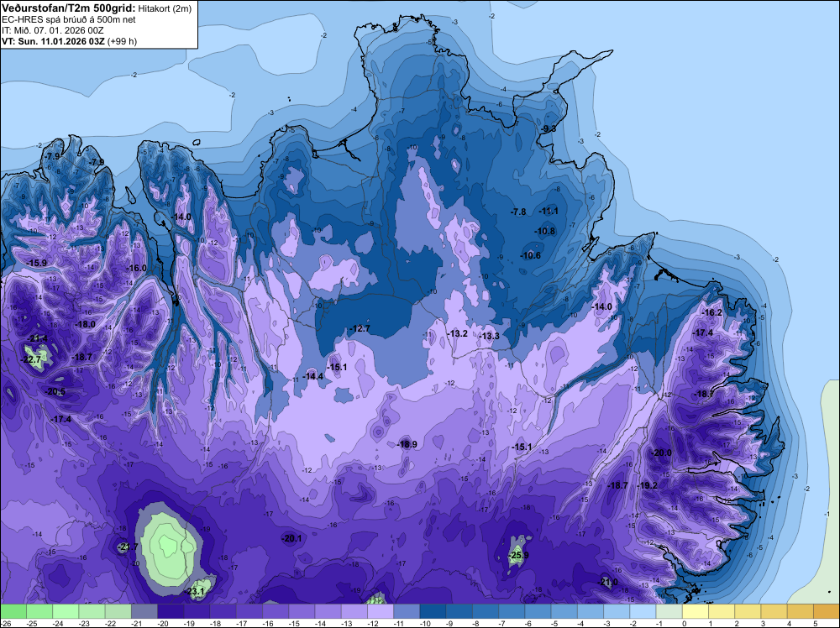Click the 1 label in the color scale
The width and height of the screenshot is (840, 628).
point(711,623)
